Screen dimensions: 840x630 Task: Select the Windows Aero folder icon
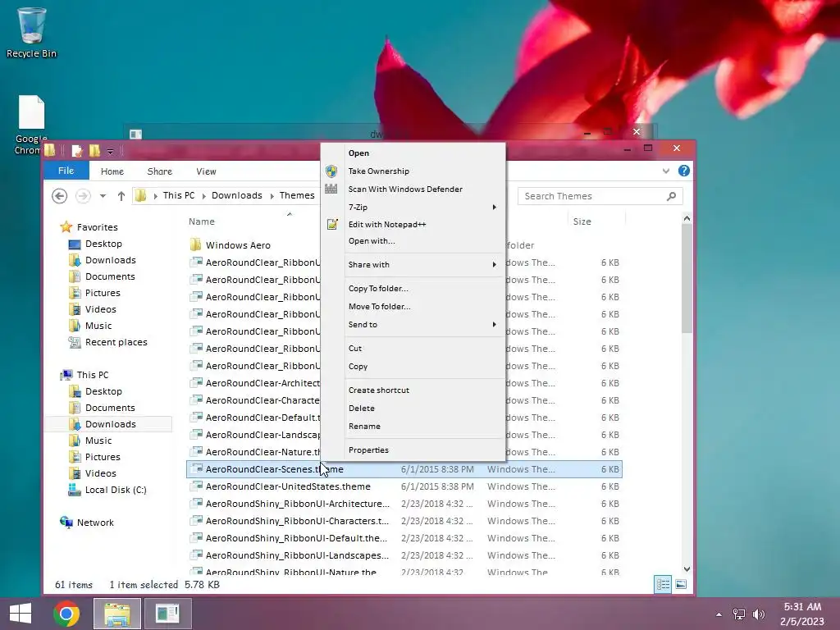click(x=195, y=244)
